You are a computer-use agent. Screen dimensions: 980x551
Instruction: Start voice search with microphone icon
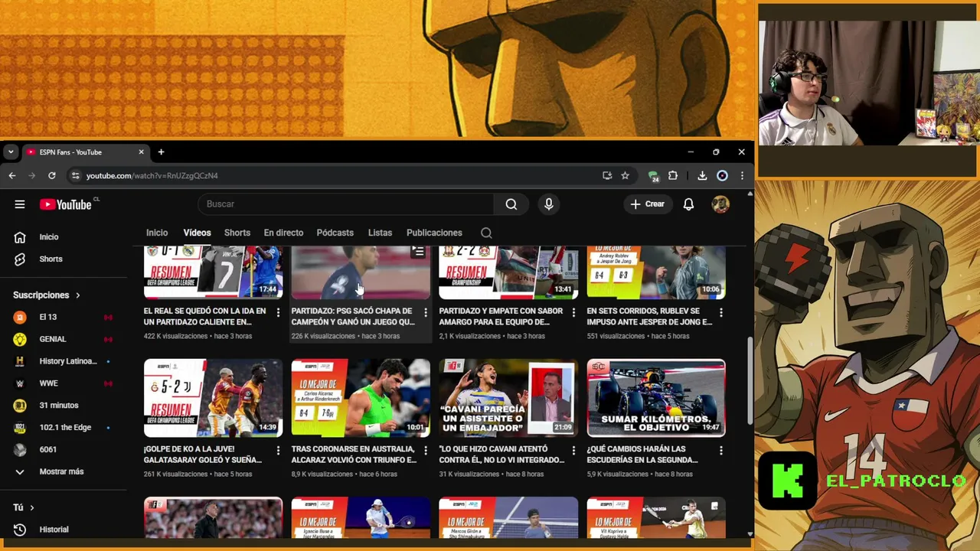[548, 204]
